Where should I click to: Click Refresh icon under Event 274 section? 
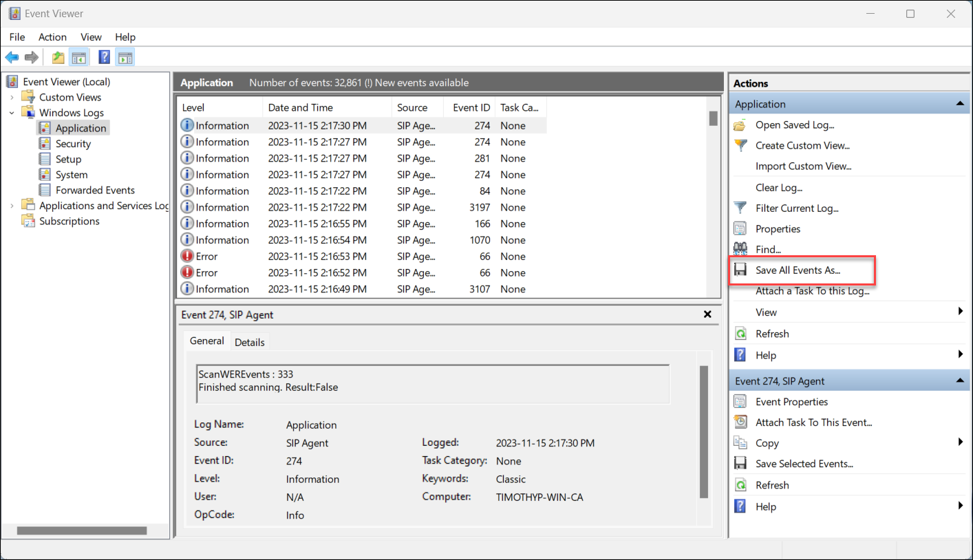(740, 485)
